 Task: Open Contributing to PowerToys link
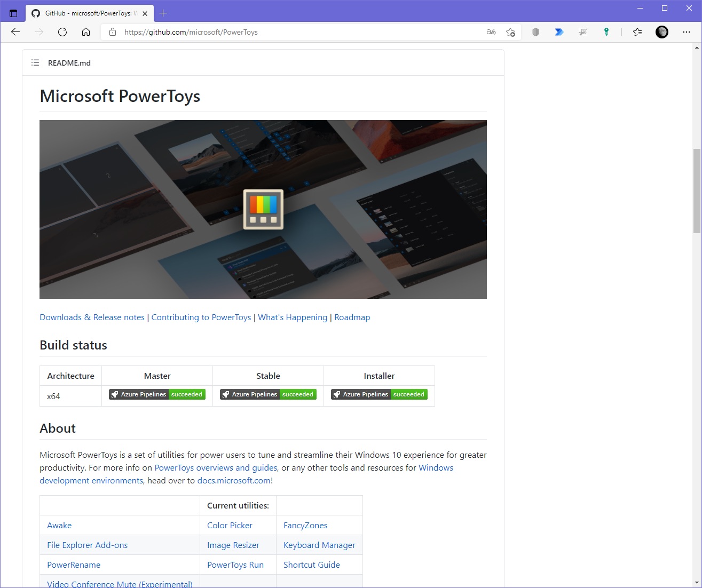[201, 317]
